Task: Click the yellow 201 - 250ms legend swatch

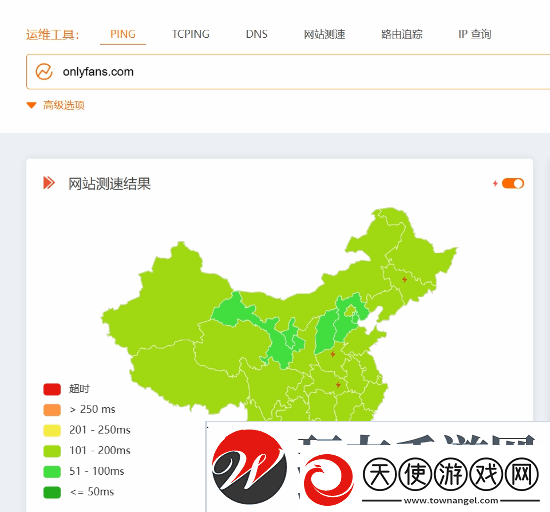Action: 52,430
